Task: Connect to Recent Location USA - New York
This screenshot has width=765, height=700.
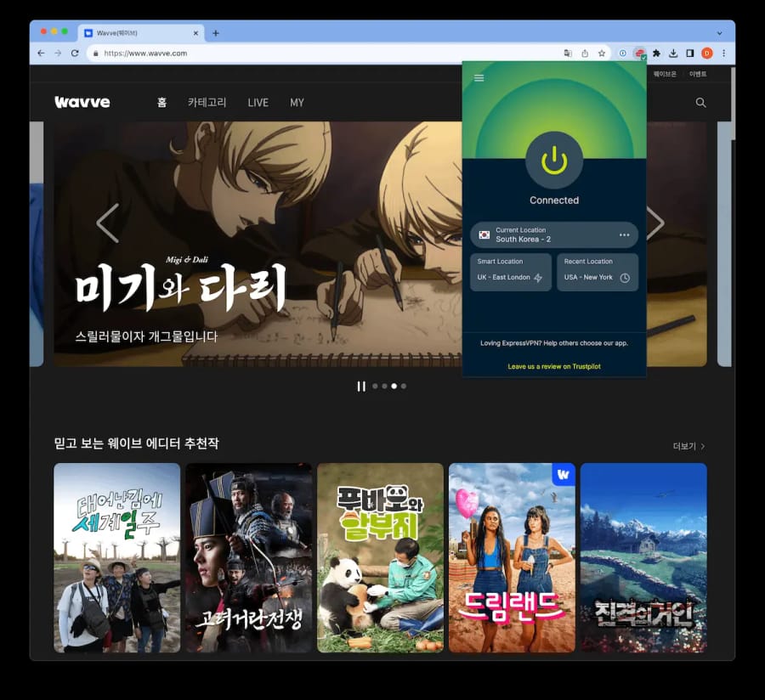Action: (598, 272)
